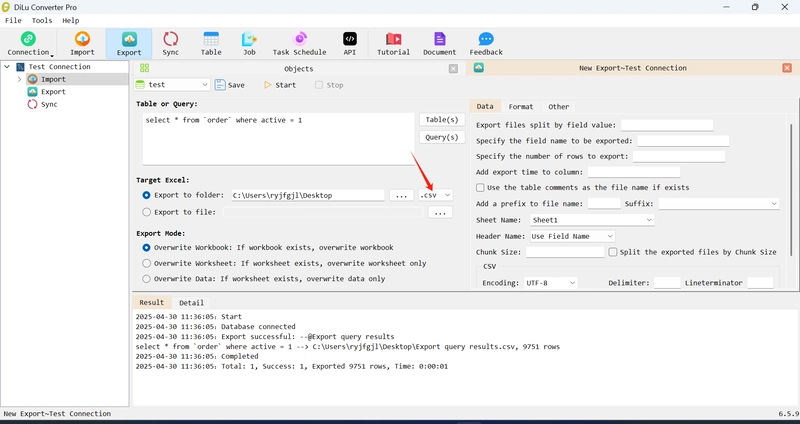Click the field name to be exported input
Screen dimensions: 800x424
point(683,141)
